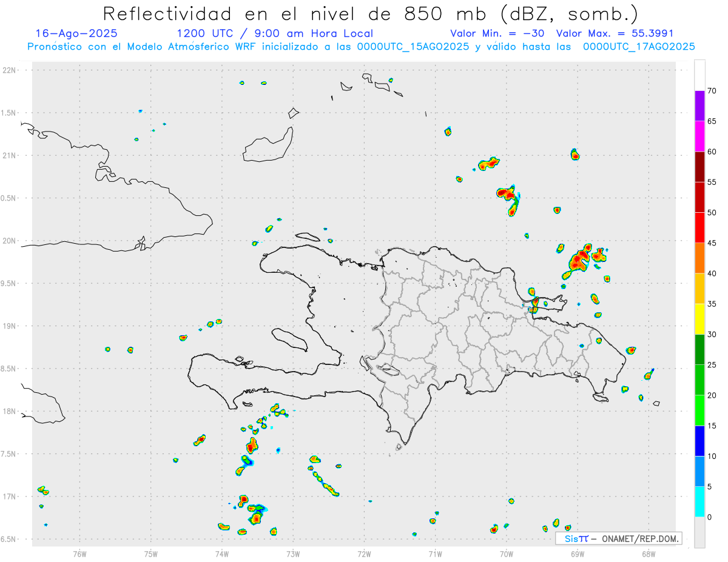Click the '17N' latitude axis label
Screen dimensions: 728x562
coord(10,497)
